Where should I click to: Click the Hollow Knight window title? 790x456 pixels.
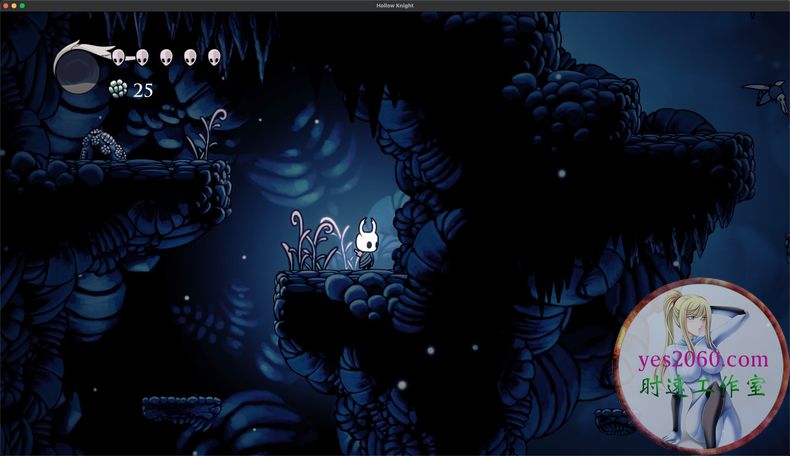[x=395, y=5]
